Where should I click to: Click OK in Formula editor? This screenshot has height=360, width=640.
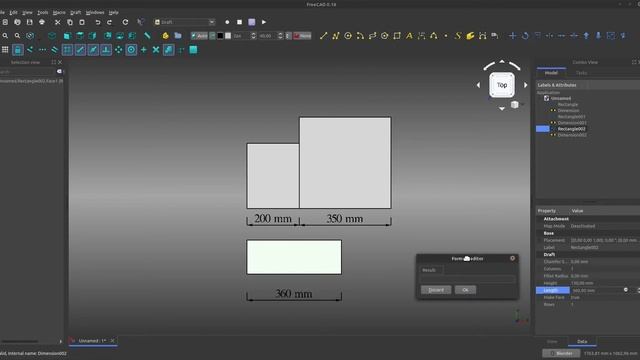[x=465, y=290]
